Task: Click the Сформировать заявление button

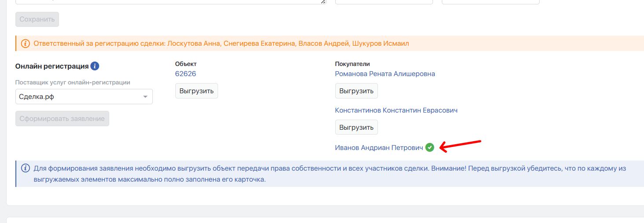Action: click(x=62, y=118)
